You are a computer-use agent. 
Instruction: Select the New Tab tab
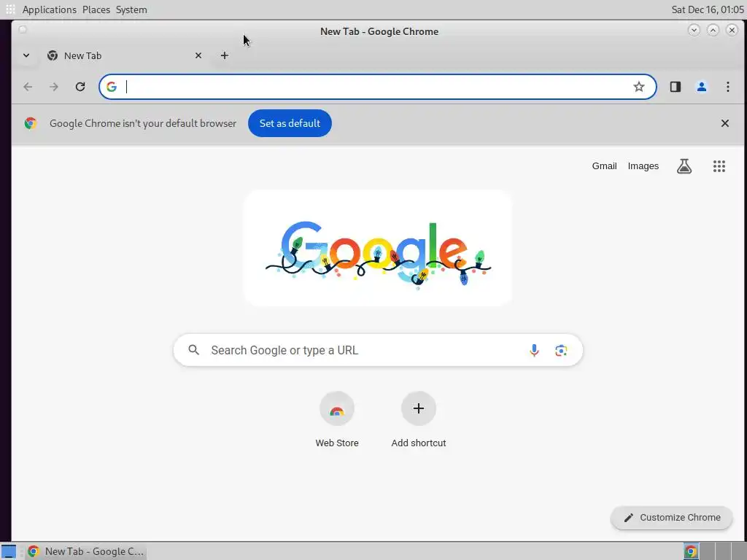[124, 55]
